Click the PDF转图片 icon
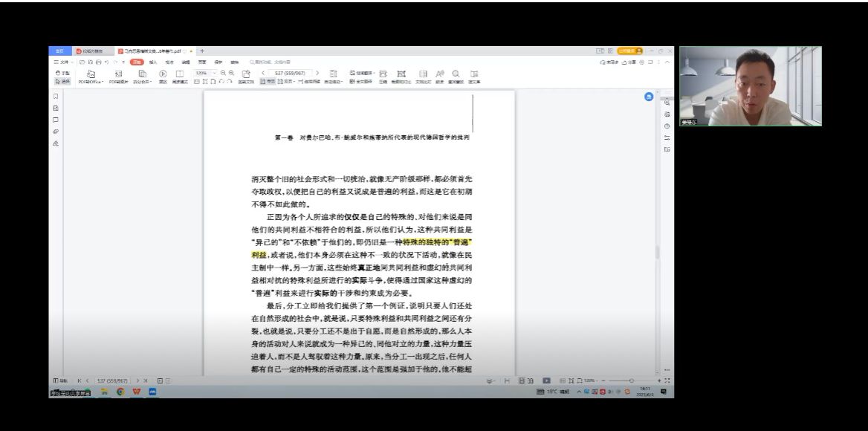The height and width of the screenshot is (431, 868). point(118,77)
